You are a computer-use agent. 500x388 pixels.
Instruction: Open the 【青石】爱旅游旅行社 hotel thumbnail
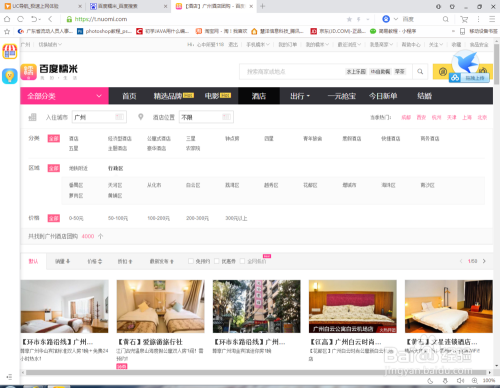[x=160, y=306]
